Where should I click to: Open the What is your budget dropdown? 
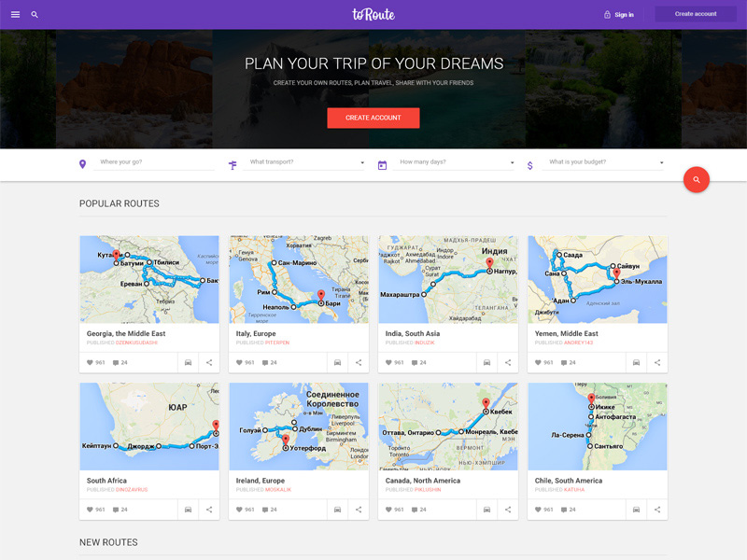(605, 162)
